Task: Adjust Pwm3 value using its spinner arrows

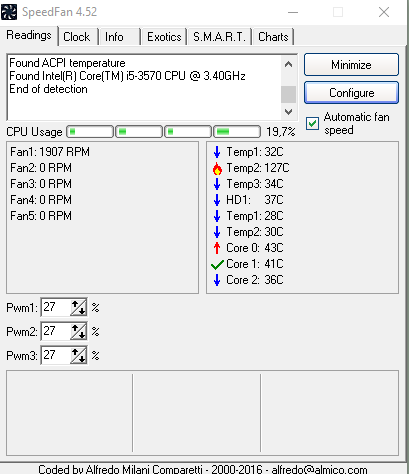Action: (x=78, y=355)
